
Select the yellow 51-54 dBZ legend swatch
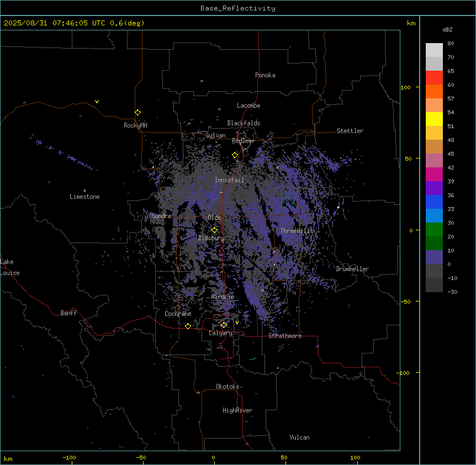(434, 119)
